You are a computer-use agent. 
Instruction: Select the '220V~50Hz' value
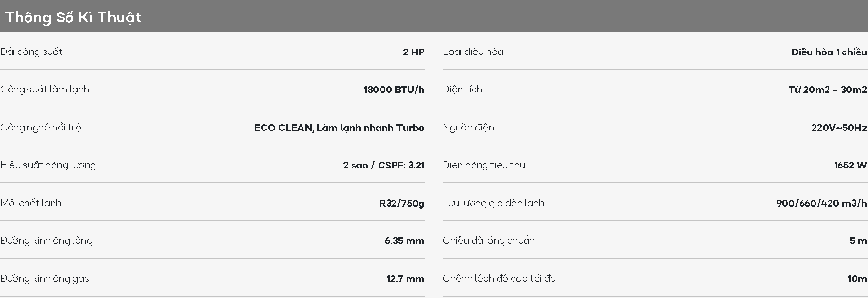[839, 128]
